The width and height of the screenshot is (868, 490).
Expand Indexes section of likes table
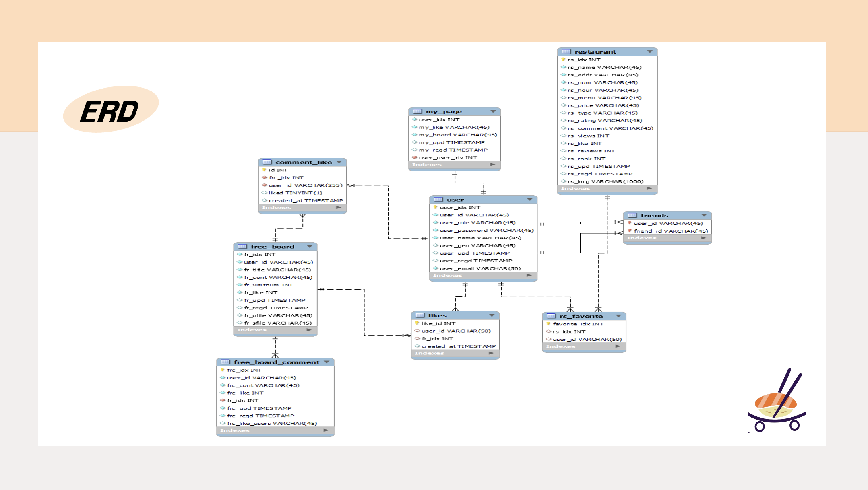491,353
